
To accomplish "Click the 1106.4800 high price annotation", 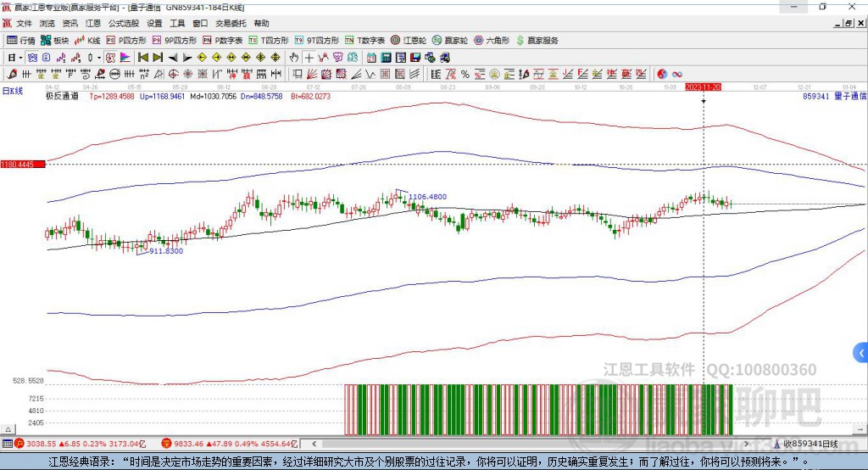I will coord(427,197).
